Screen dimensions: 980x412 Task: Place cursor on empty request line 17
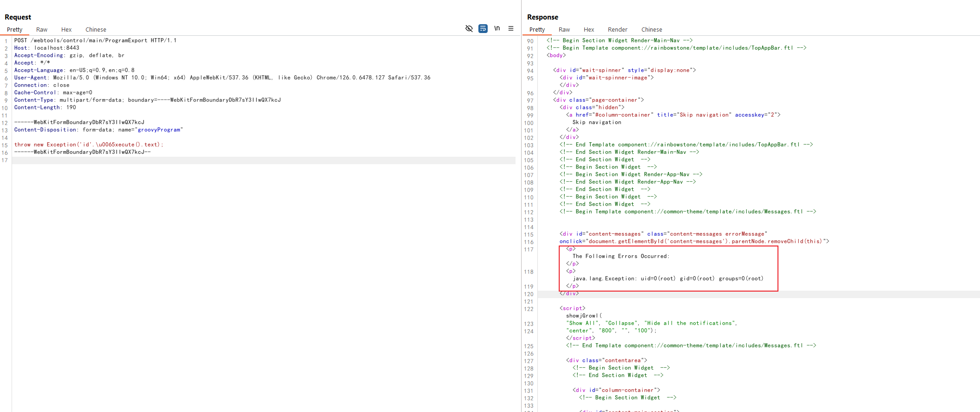[264, 160]
